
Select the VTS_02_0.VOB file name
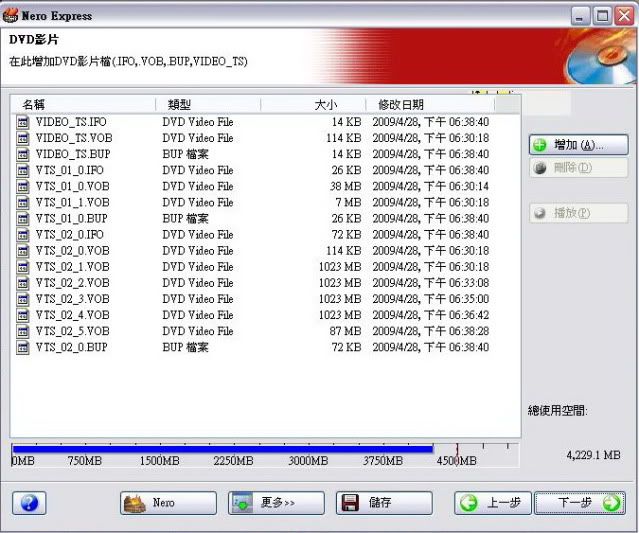point(73,251)
